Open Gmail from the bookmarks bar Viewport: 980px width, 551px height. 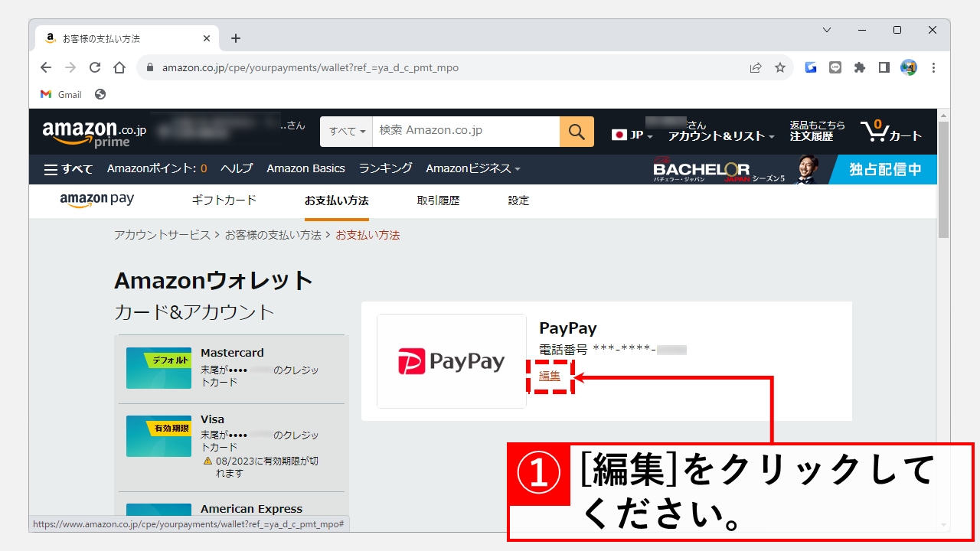pyautogui.click(x=60, y=94)
